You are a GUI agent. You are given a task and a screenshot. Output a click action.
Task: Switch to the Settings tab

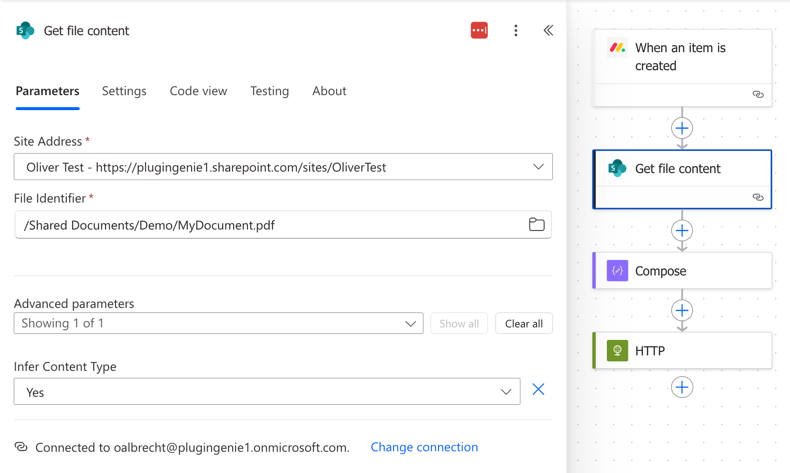[x=124, y=91]
